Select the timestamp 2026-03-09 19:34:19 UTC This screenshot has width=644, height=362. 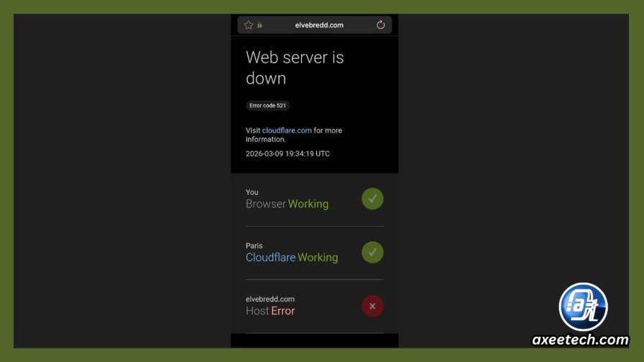tap(287, 154)
